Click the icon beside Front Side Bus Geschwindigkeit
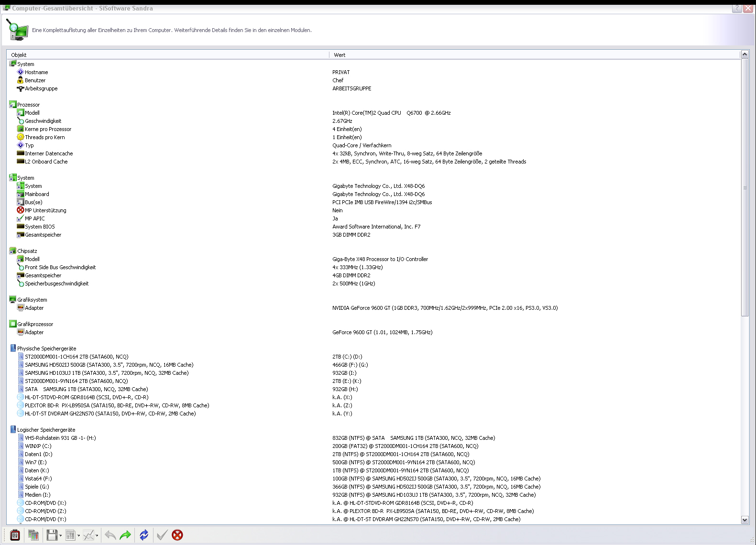 (x=21, y=267)
